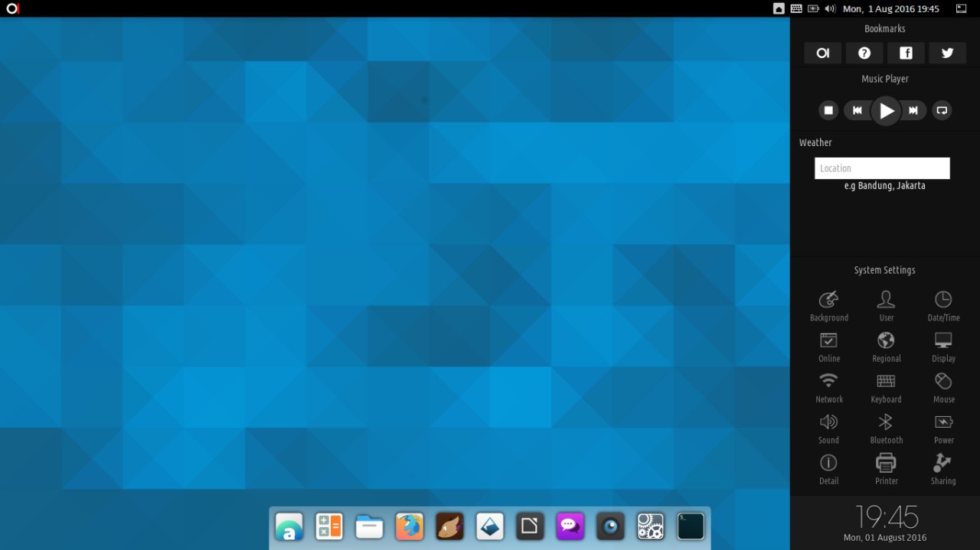The width and height of the screenshot is (980, 550).
Task: Open Network settings
Action: pos(829,388)
